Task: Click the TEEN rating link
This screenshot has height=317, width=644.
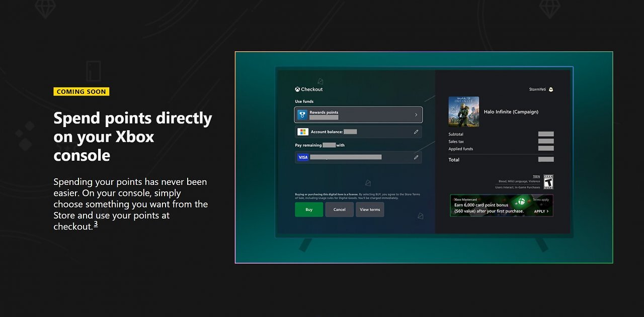Action: [536, 177]
